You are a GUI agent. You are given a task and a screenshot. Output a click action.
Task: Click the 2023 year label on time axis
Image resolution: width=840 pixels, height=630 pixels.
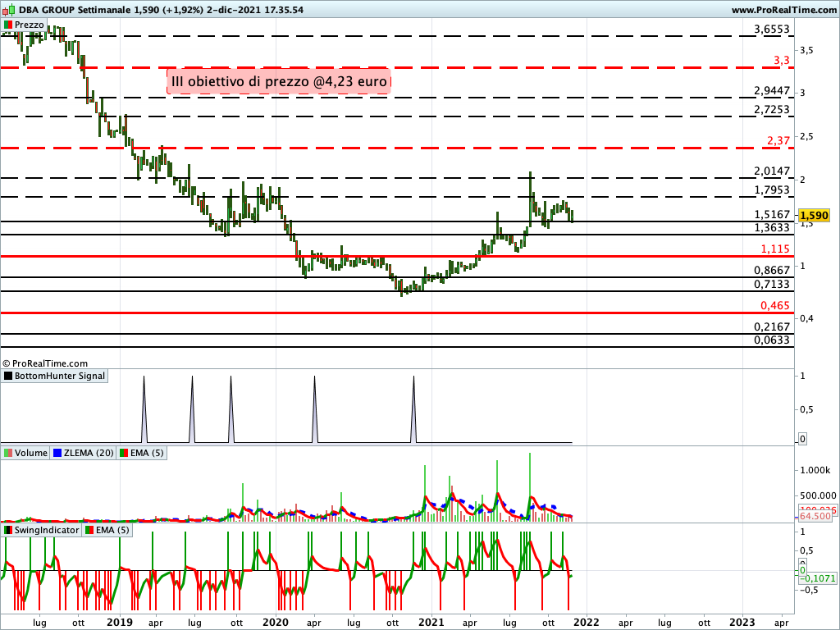pos(742,623)
